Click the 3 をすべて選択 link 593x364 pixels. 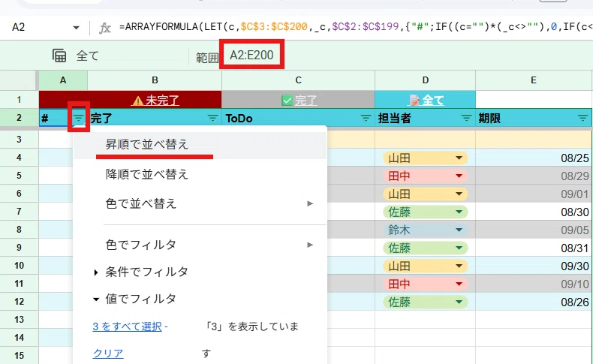point(127,326)
